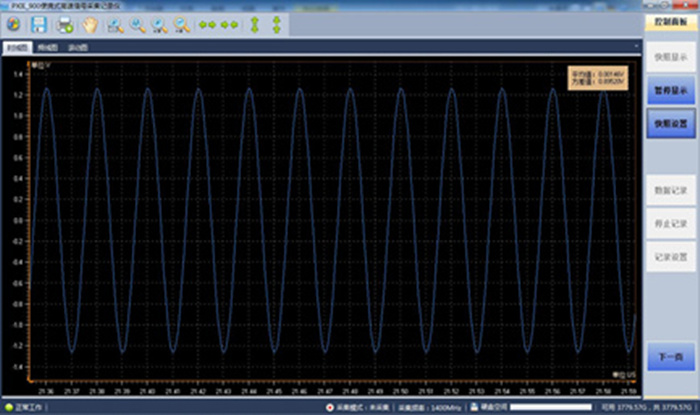Switch to the 时域图 tab
Image resolution: width=700 pixels, height=415 pixels.
(x=16, y=47)
